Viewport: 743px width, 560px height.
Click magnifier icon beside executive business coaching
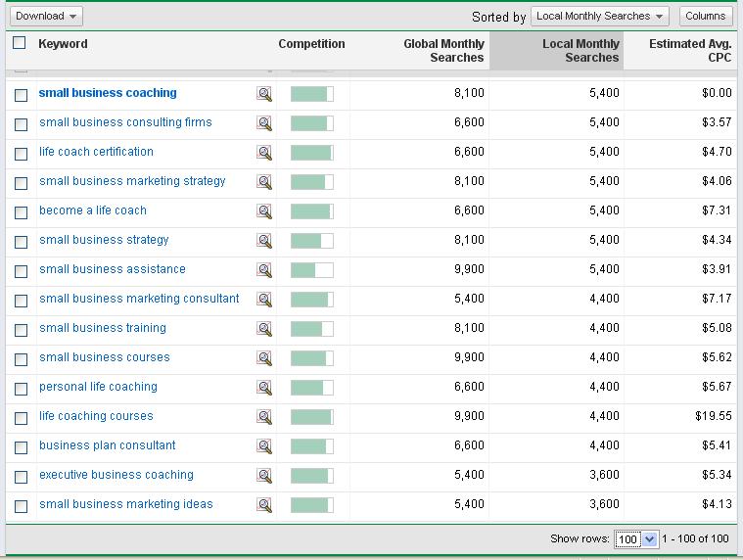click(x=264, y=476)
